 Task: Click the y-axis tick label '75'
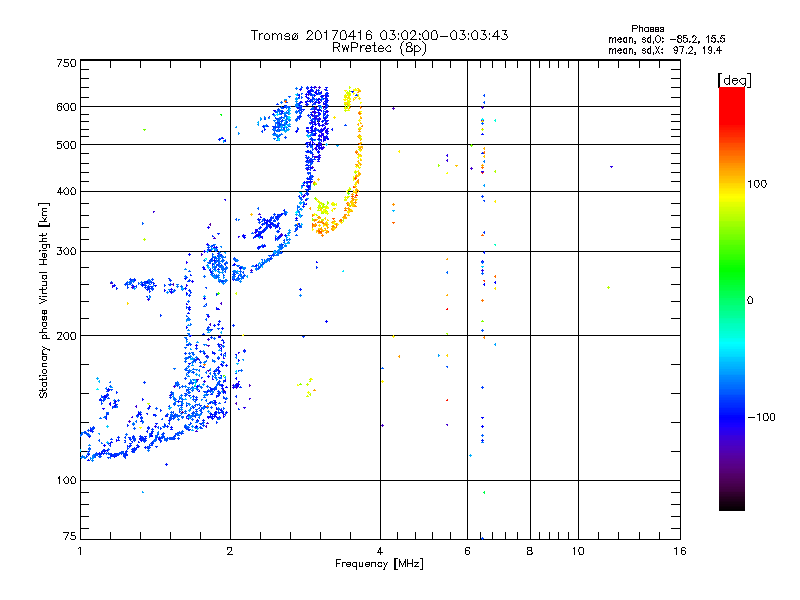(70, 536)
